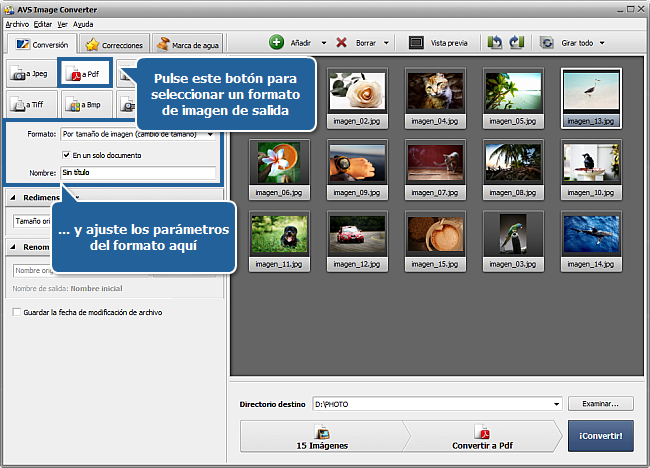Select thumbnail imagen_07.jpg

[435, 170]
